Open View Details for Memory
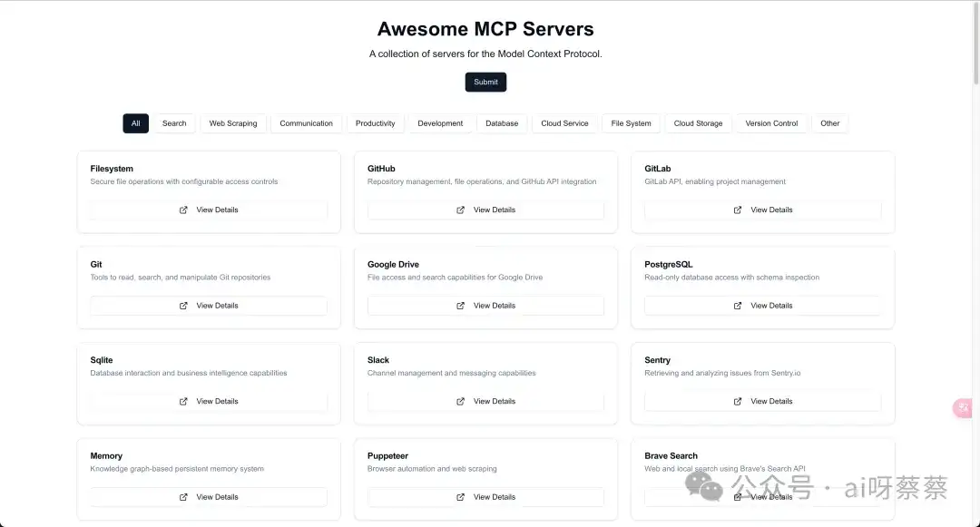980x527 pixels. tap(209, 497)
